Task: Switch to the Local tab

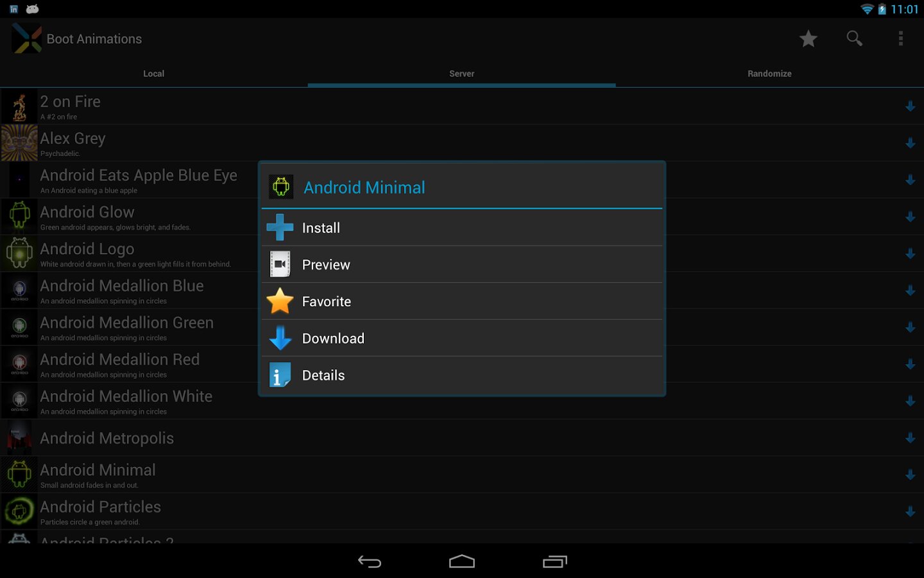Action: [153, 74]
